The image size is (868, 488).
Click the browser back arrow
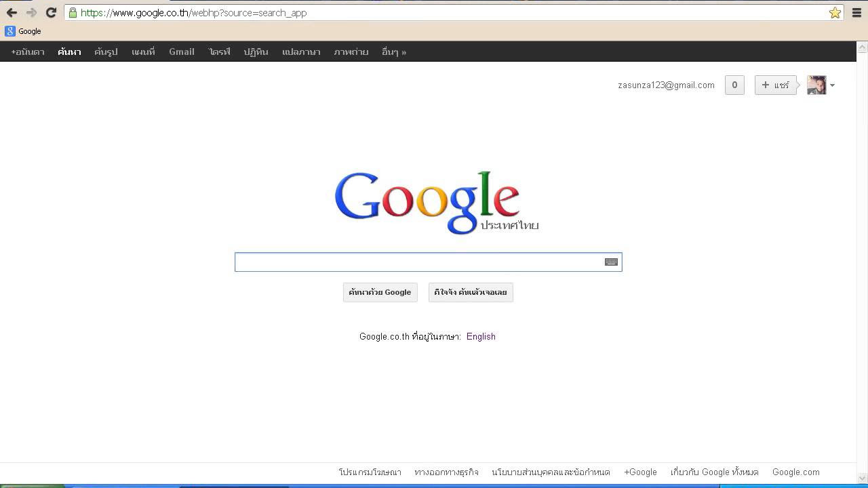coord(12,12)
